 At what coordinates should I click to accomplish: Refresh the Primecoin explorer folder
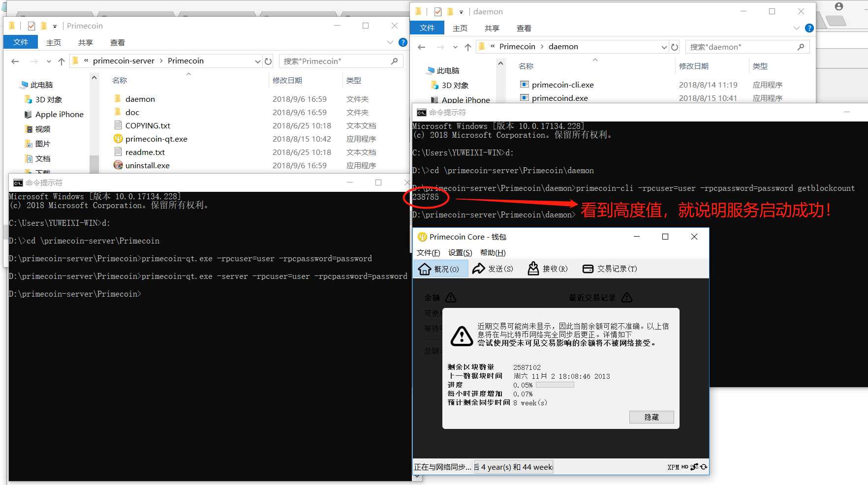pyautogui.click(x=268, y=61)
